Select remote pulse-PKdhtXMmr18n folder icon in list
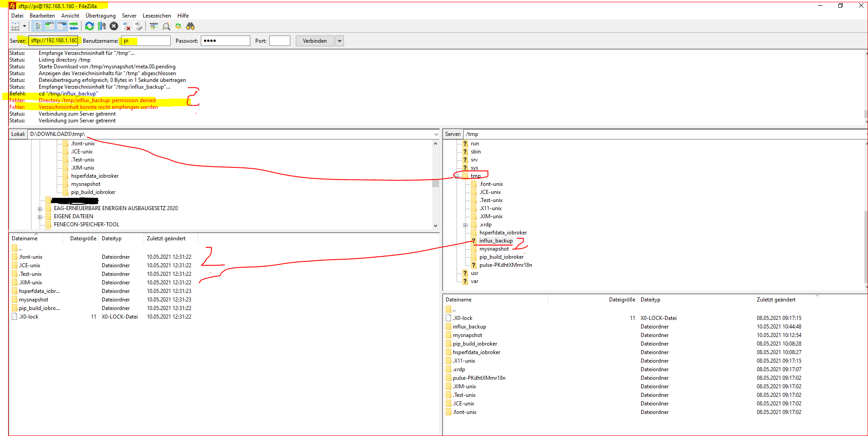Image resolution: width=868 pixels, height=436 pixels. [x=448, y=378]
